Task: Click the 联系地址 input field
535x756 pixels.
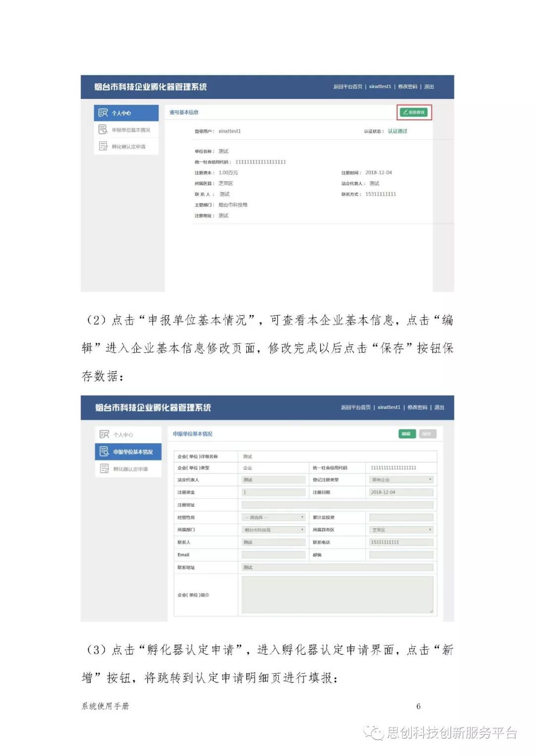Action: [337, 567]
